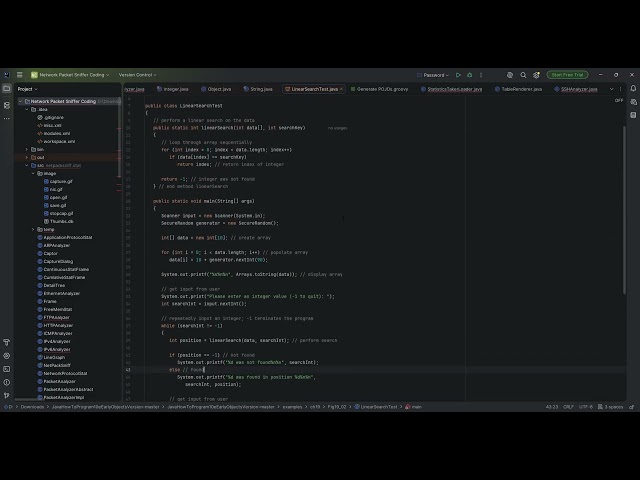Open Search Everywhere magnifier
Screen dimensions: 640x480
pyautogui.click(x=523, y=75)
